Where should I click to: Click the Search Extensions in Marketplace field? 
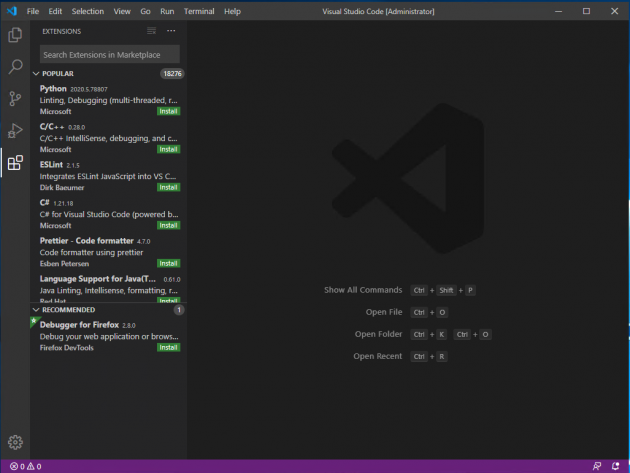click(110, 55)
